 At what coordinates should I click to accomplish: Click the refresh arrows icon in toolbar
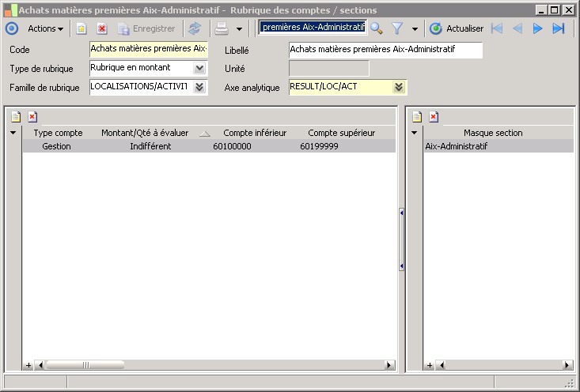[x=195, y=28]
